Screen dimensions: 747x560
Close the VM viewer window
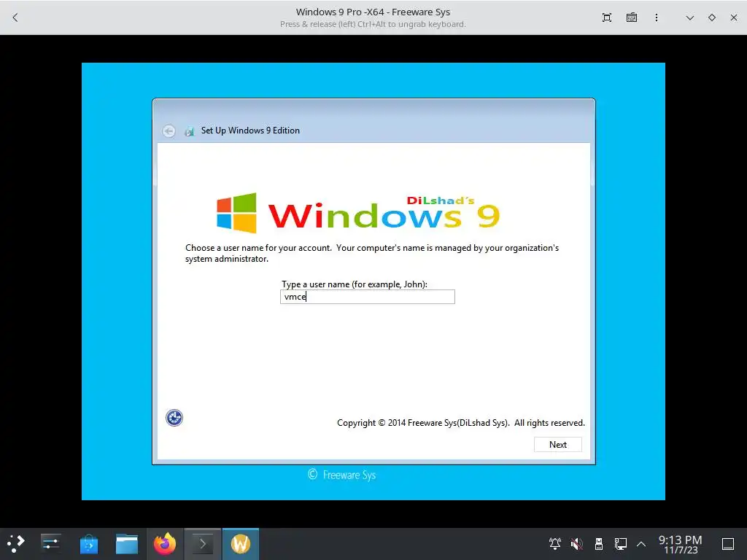tap(734, 17)
